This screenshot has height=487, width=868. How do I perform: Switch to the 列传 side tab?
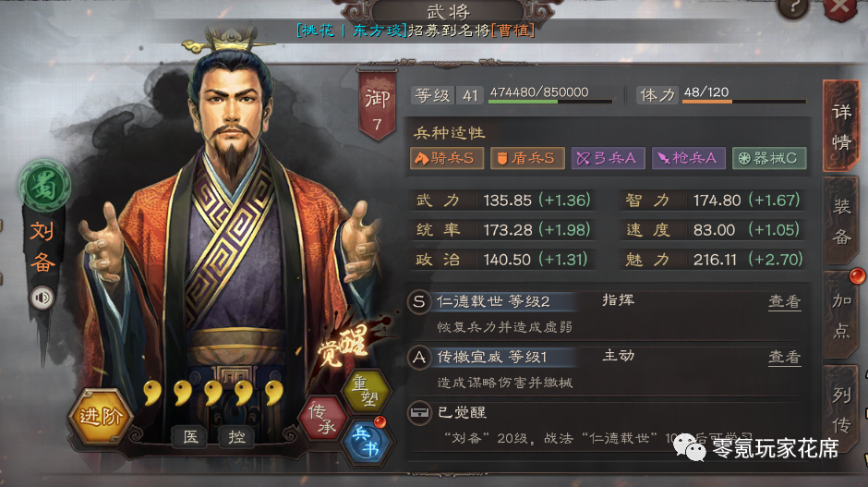[841, 410]
